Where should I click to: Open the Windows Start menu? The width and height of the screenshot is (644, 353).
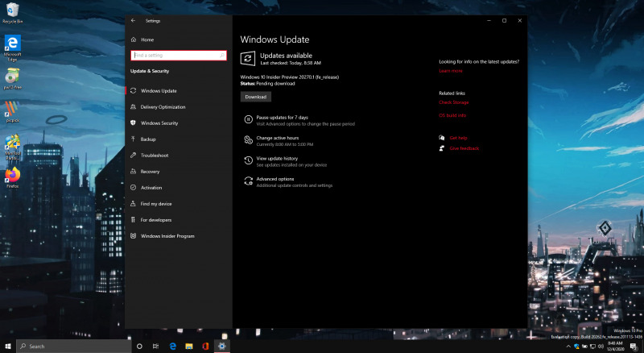click(8, 347)
